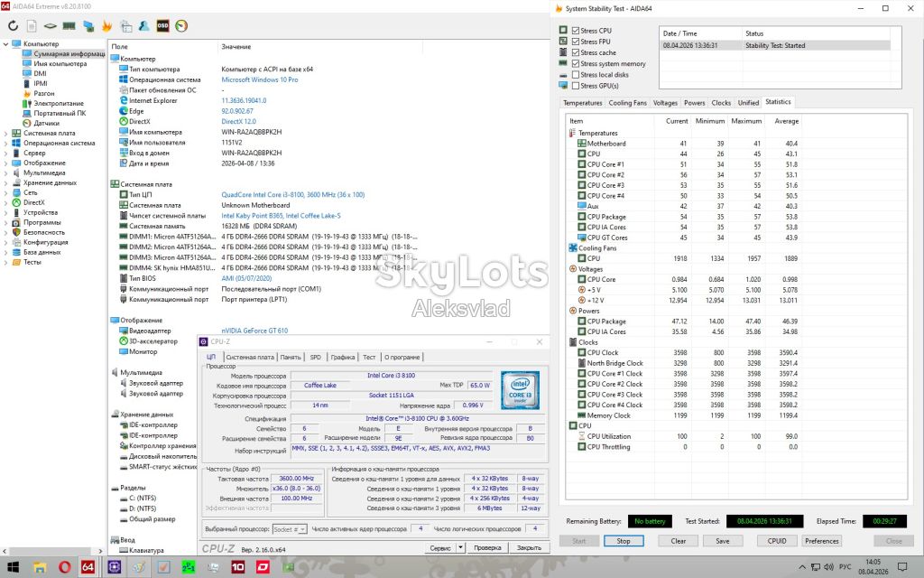This screenshot has width=924, height=578.
Task: Click the AIDA64 taskbar icon
Action: click(x=88, y=567)
